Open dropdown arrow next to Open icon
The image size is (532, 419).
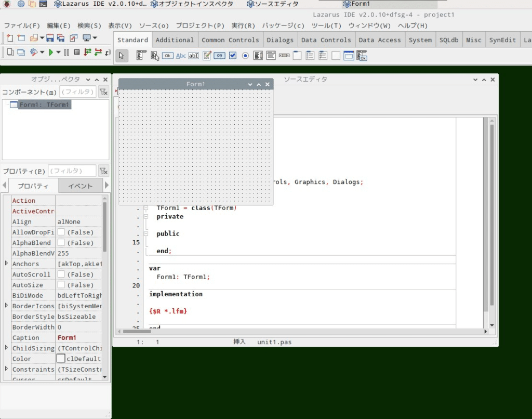(42, 38)
